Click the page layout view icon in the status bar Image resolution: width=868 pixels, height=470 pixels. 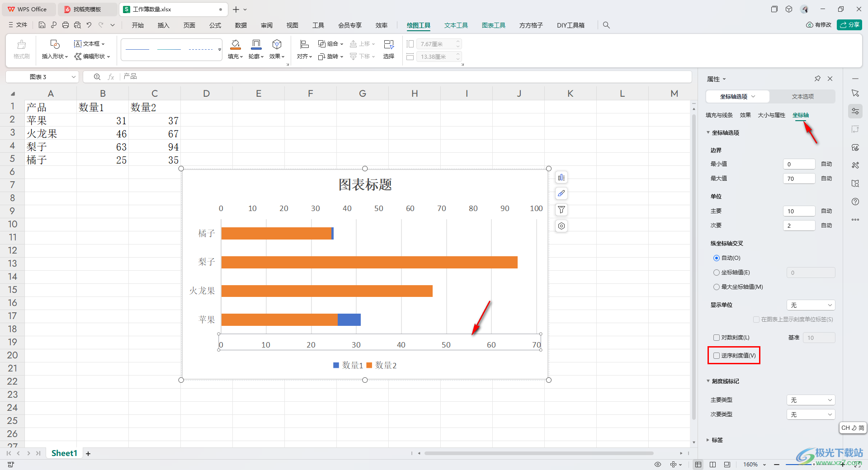pyautogui.click(x=713, y=465)
